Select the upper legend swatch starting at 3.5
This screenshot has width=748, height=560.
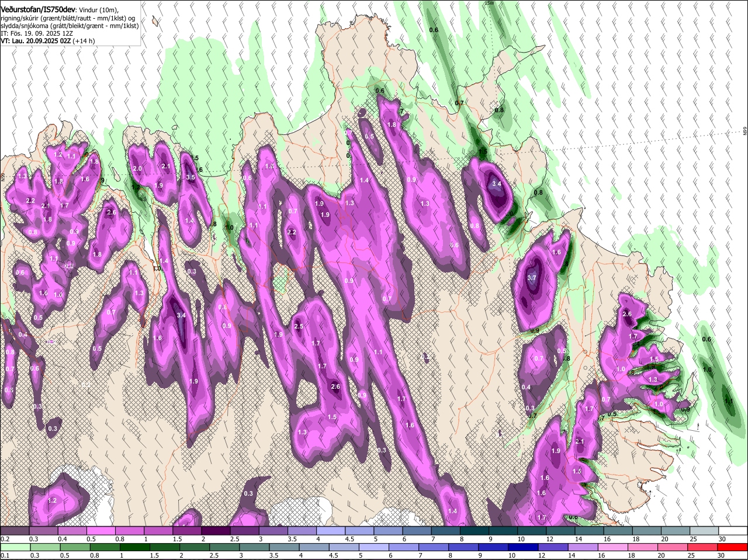301,531
